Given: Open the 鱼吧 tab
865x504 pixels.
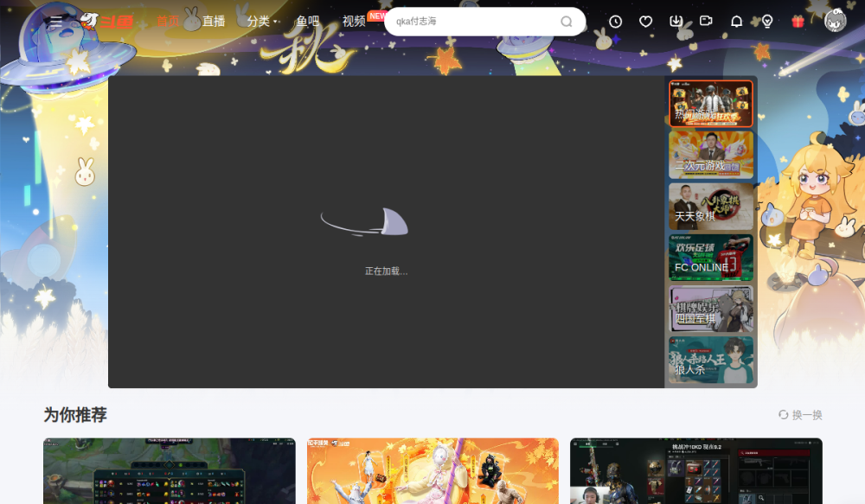Looking at the screenshot, I should [x=308, y=22].
